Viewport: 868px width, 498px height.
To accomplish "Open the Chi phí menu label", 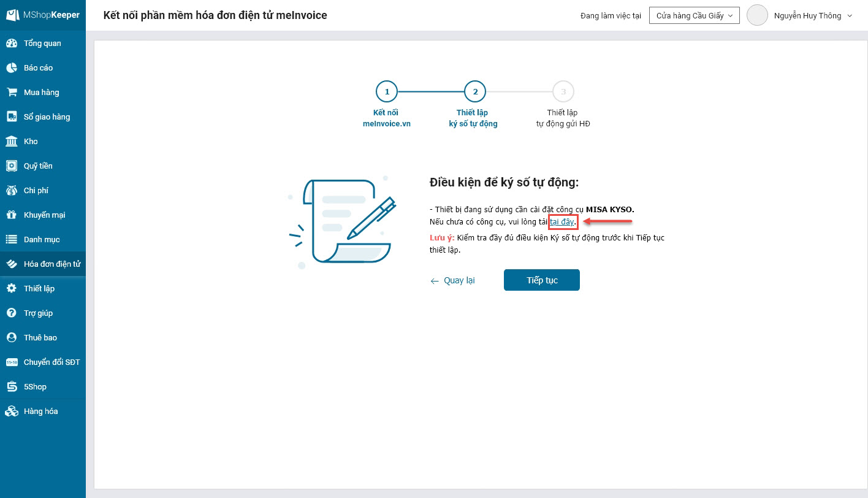I will [36, 191].
